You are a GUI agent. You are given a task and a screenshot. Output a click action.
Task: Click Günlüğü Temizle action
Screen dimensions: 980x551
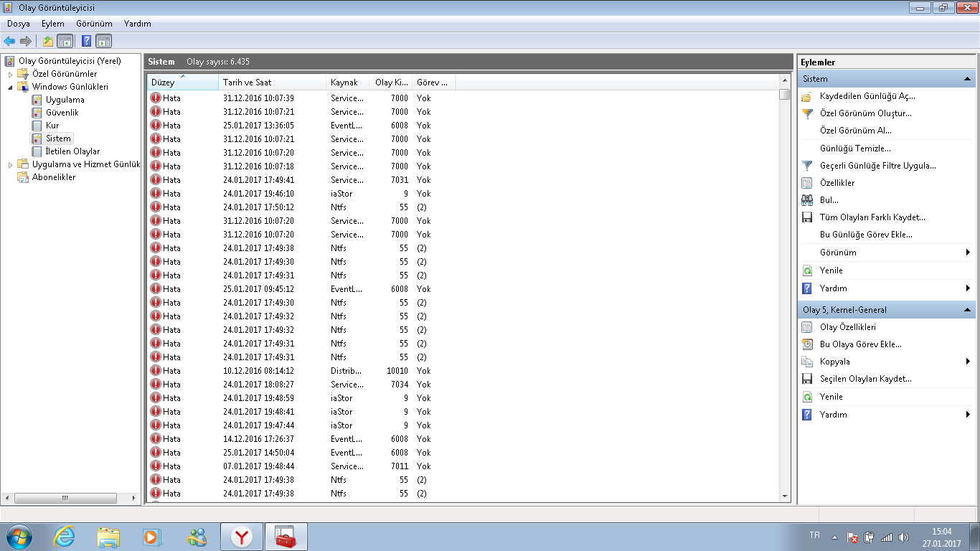click(855, 149)
